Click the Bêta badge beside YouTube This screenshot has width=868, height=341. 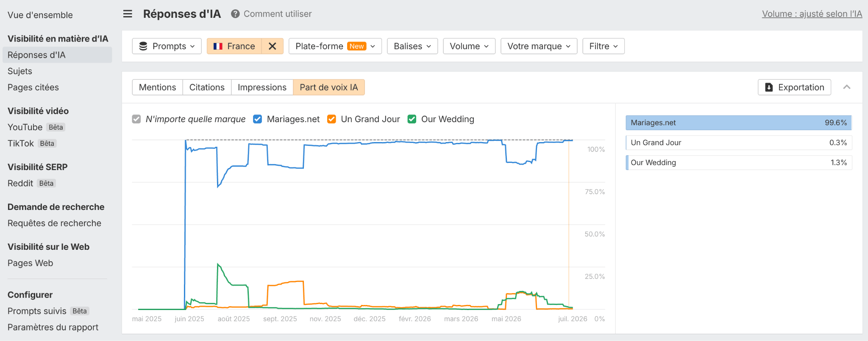coord(56,127)
